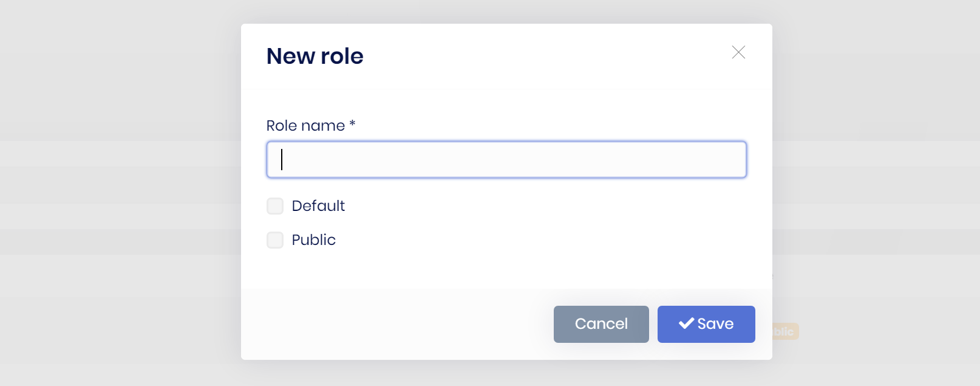The height and width of the screenshot is (386, 980).
Task: Click the New role dialog title
Action: pos(315,56)
